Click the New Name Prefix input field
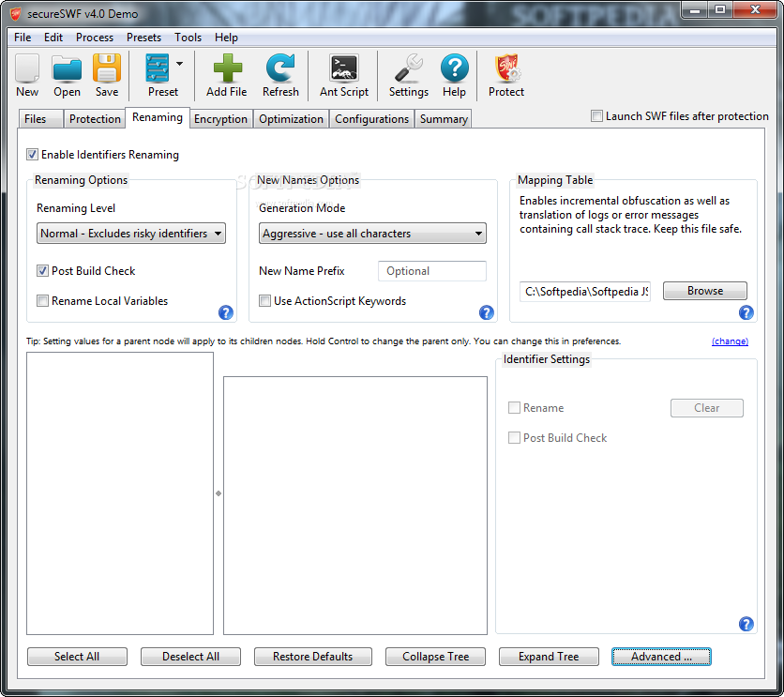Screen dimensions: 784x697 tap(432, 271)
